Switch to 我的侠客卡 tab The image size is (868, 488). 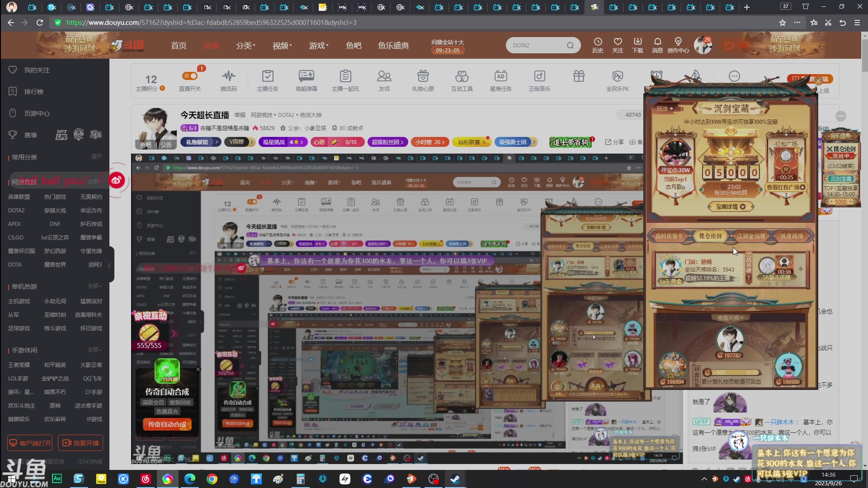coord(669,236)
